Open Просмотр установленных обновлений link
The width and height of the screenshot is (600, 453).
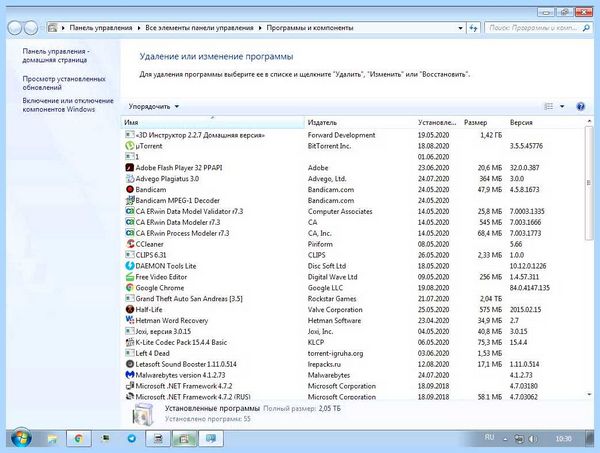(64, 83)
